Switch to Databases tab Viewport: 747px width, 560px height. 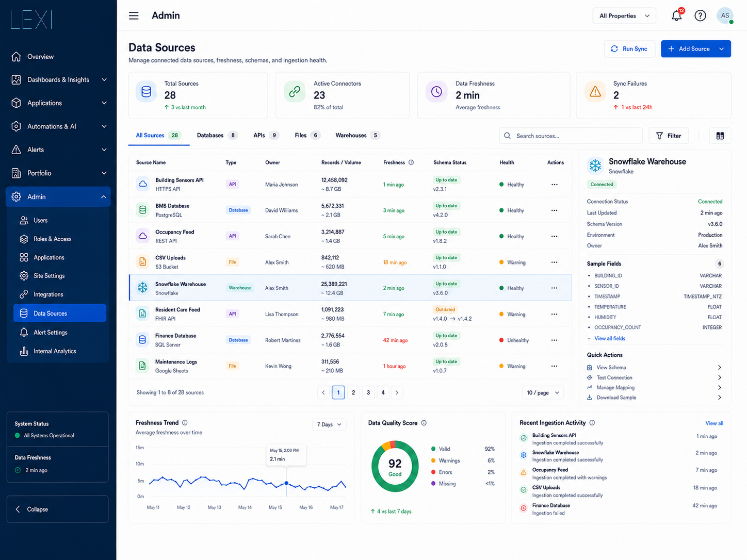[x=217, y=136]
